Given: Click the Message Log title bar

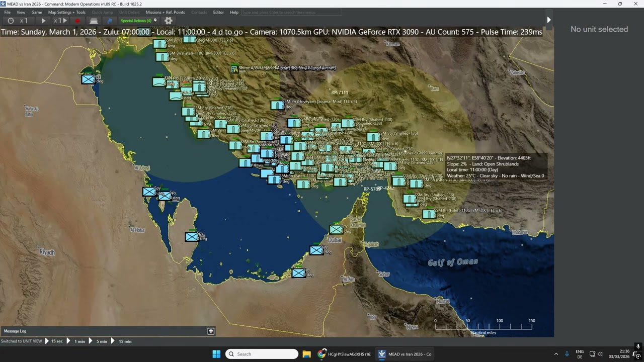Looking at the screenshot, I should coord(108,331).
